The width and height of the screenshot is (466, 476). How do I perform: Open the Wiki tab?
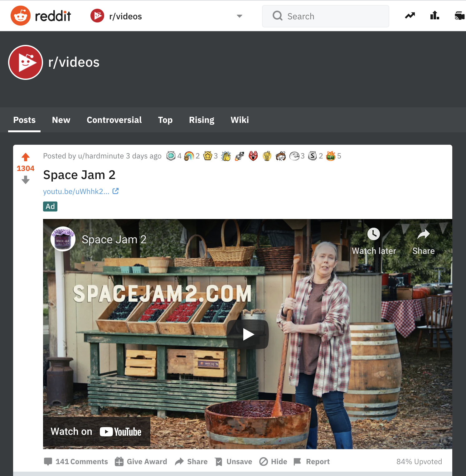pyautogui.click(x=240, y=120)
